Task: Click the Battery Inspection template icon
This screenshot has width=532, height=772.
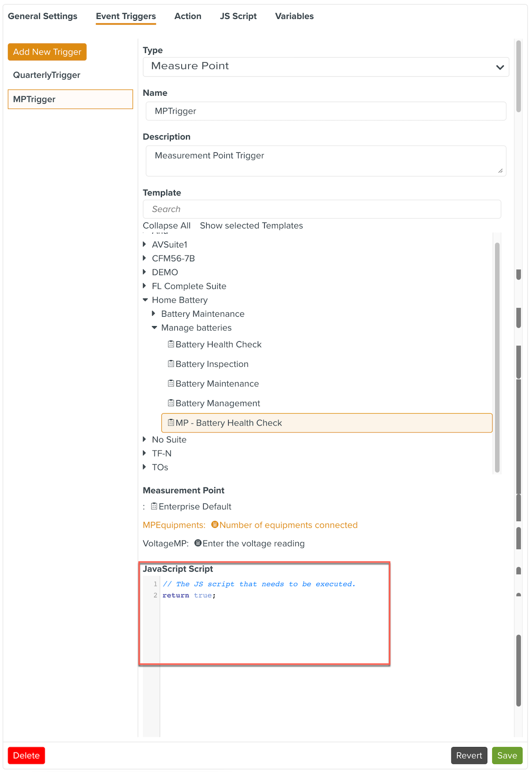Action: tap(171, 364)
